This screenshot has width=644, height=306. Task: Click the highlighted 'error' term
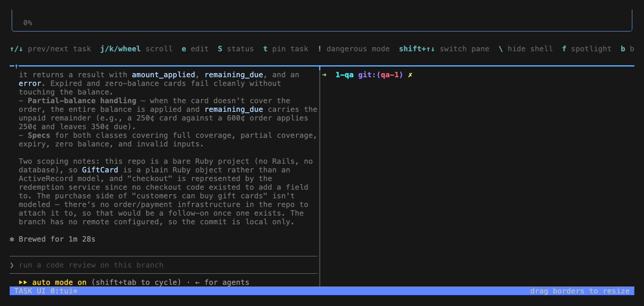click(x=30, y=83)
